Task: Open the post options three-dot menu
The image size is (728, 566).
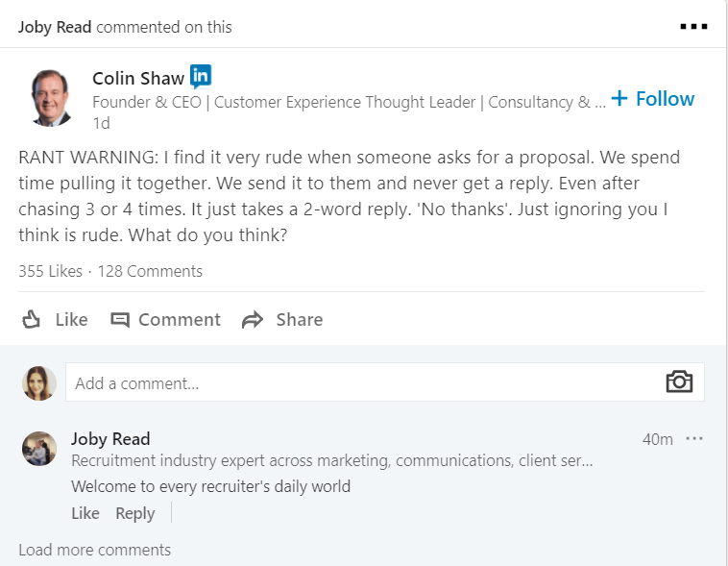Action: (x=692, y=26)
